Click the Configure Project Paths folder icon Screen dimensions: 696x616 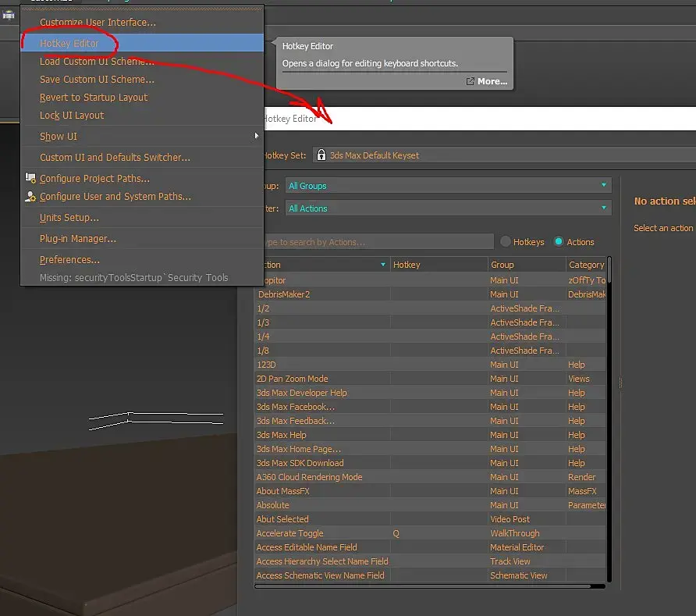[x=30, y=178]
